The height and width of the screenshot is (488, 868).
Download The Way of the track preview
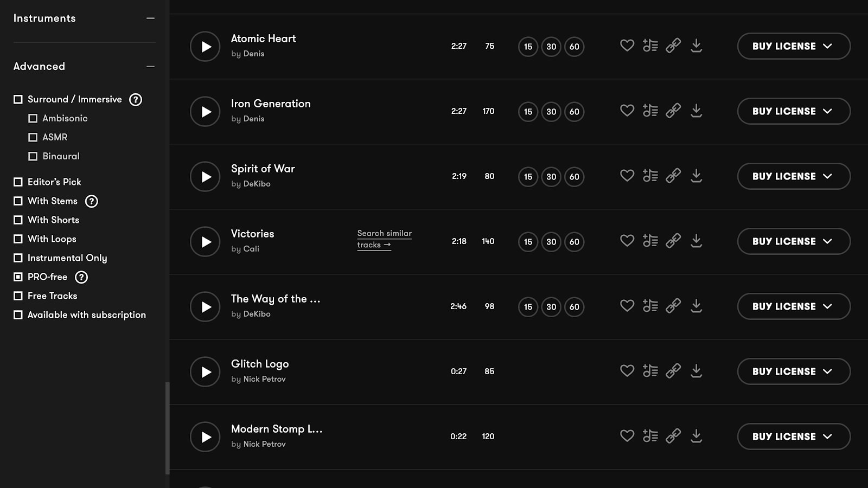coord(697,306)
